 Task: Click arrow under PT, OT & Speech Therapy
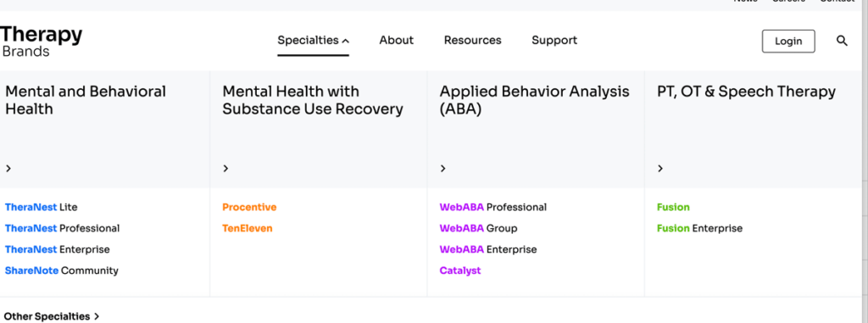[x=659, y=169]
